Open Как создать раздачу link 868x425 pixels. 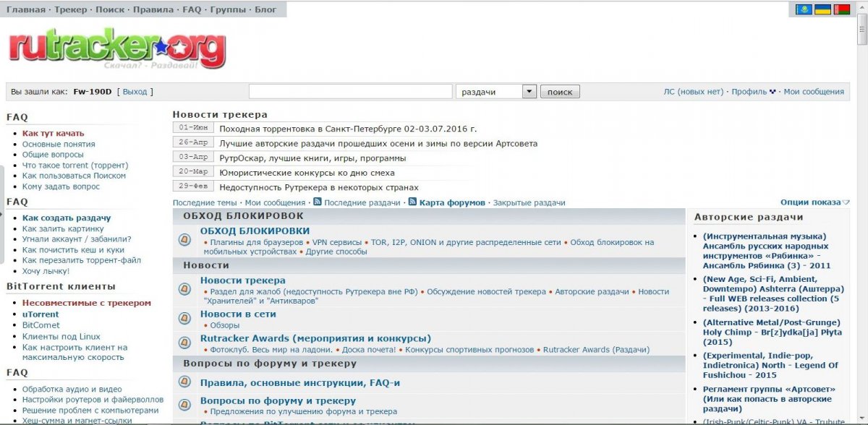tap(67, 218)
